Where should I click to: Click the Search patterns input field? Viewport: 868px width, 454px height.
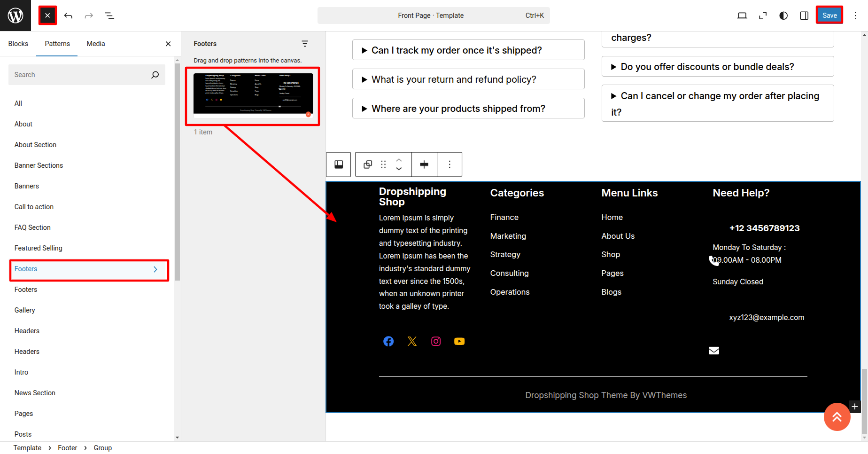tap(80, 75)
